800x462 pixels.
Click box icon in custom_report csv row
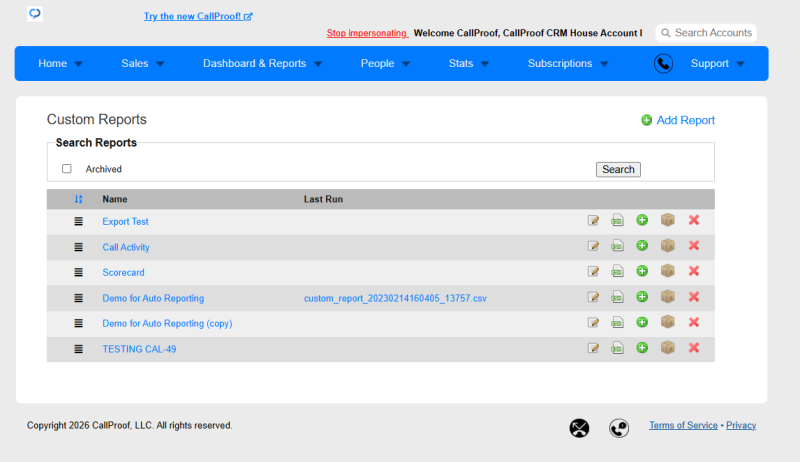click(x=668, y=296)
